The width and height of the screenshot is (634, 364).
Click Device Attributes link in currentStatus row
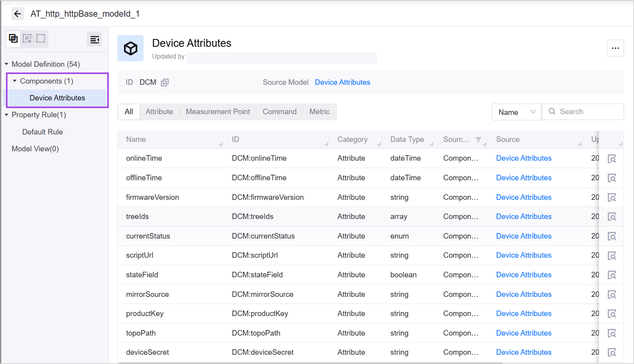click(x=523, y=236)
